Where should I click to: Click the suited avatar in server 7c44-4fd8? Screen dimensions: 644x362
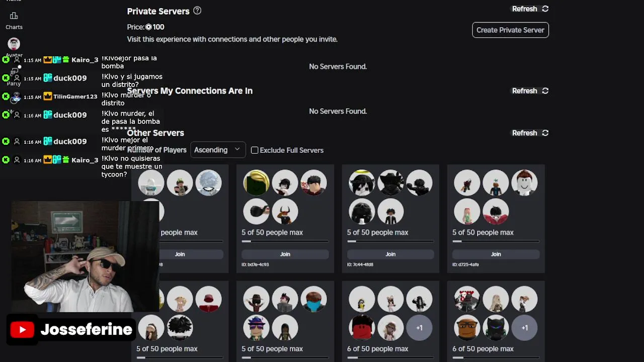click(390, 211)
